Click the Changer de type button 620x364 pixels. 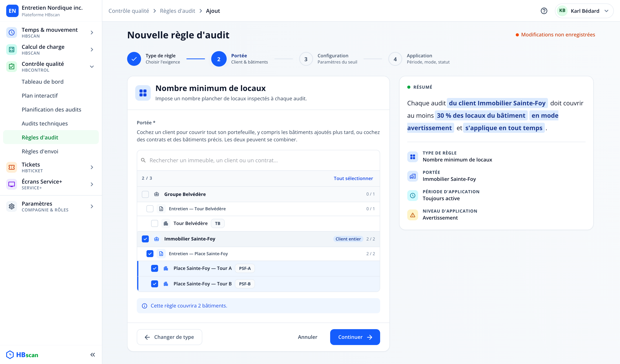click(x=169, y=337)
